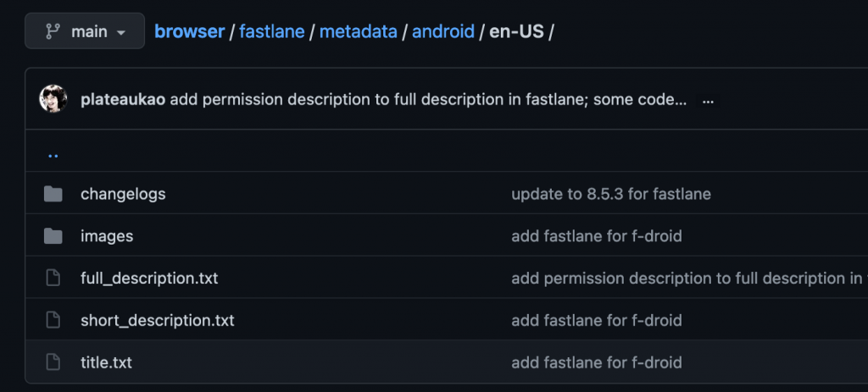Open the metadata breadcrumb link

pyautogui.click(x=359, y=32)
